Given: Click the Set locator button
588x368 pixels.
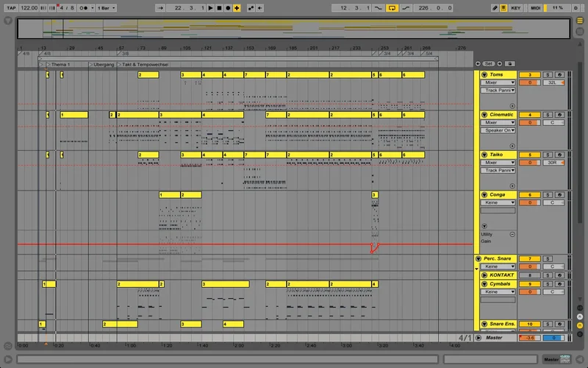Looking at the screenshot, I should pyautogui.click(x=488, y=64).
